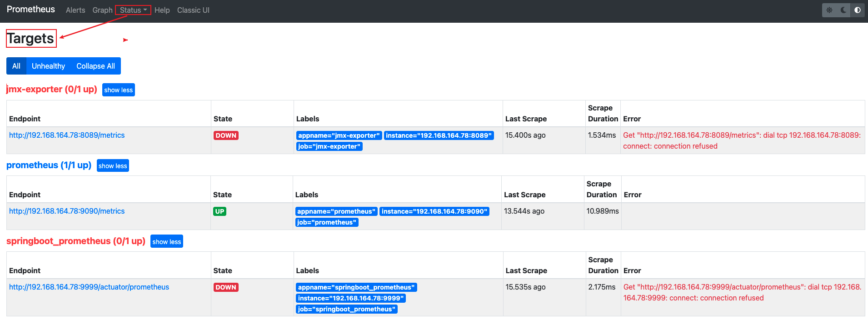Click the DOWN badge for jmx-exporter
The width and height of the screenshot is (868, 320).
[x=226, y=135]
